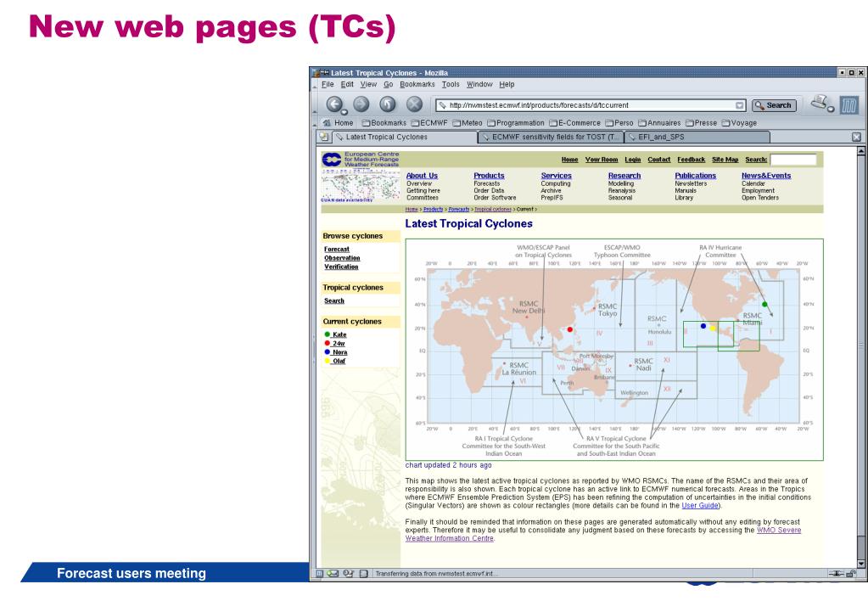
Task: Open the Go menu
Action: point(388,84)
